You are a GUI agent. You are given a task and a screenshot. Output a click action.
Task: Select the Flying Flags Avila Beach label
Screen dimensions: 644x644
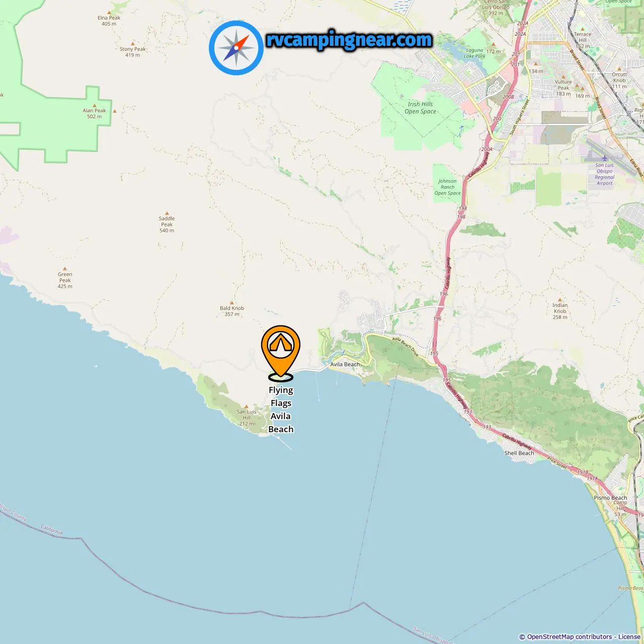pos(281,410)
